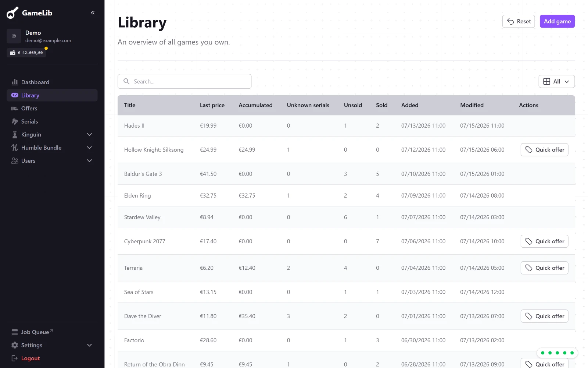Sort by the Added column header
Image resolution: width=588 pixels, height=368 pixels.
410,105
